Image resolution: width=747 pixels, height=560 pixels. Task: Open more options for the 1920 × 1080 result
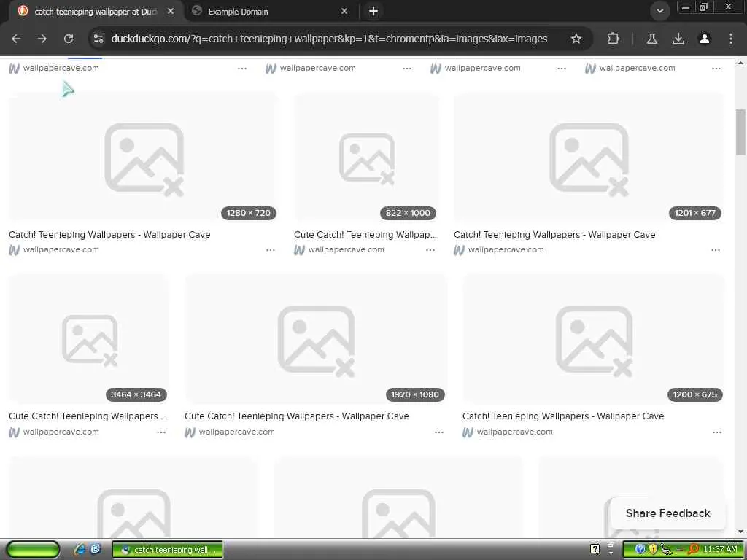tap(438, 432)
